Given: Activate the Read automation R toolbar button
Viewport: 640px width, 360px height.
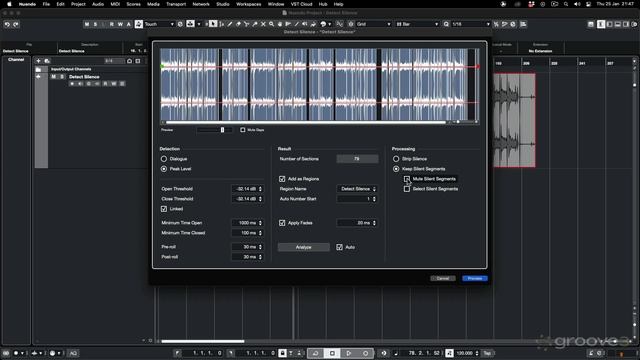Looking at the screenshot, I should (112, 24).
